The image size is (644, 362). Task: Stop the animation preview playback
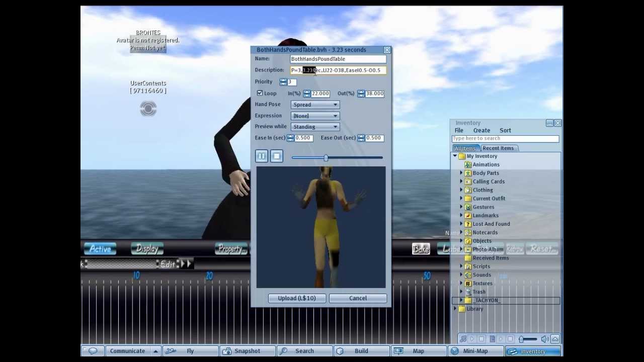276,156
